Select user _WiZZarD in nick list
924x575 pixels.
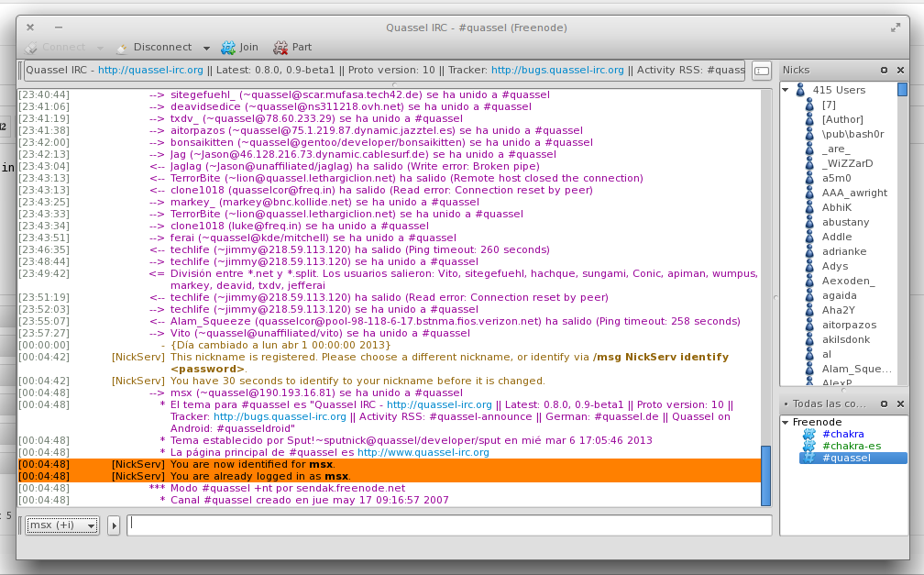point(847,163)
